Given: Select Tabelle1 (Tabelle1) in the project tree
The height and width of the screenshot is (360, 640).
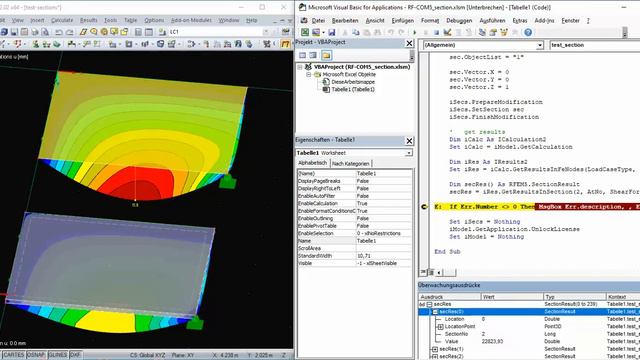Looking at the screenshot, I should point(353,89).
